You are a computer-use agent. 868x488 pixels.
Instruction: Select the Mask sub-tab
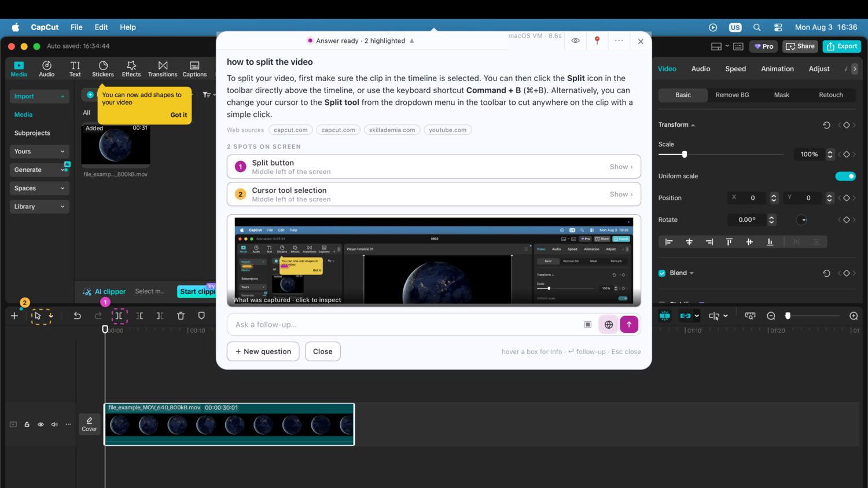tap(782, 95)
